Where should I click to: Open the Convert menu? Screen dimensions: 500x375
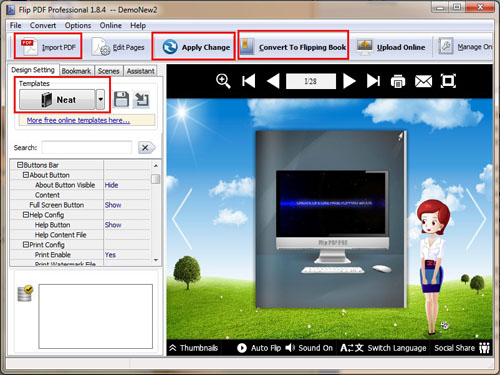click(43, 25)
